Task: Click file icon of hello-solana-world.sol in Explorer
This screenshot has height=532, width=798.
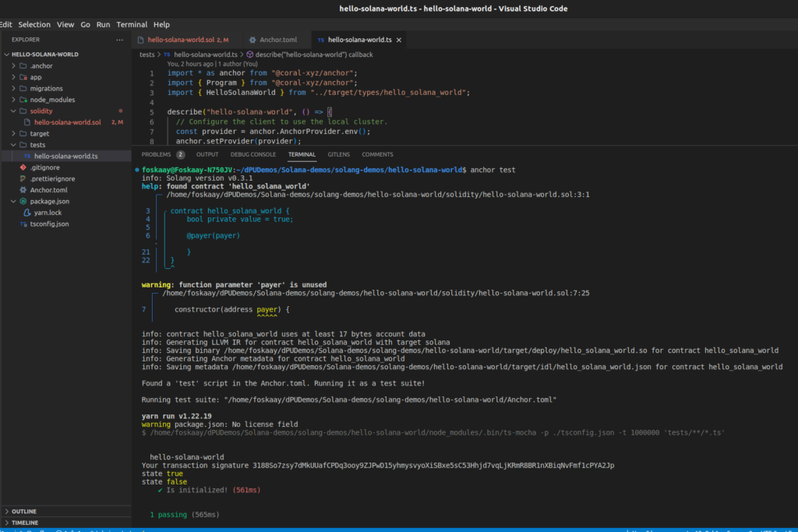Action: [27, 122]
